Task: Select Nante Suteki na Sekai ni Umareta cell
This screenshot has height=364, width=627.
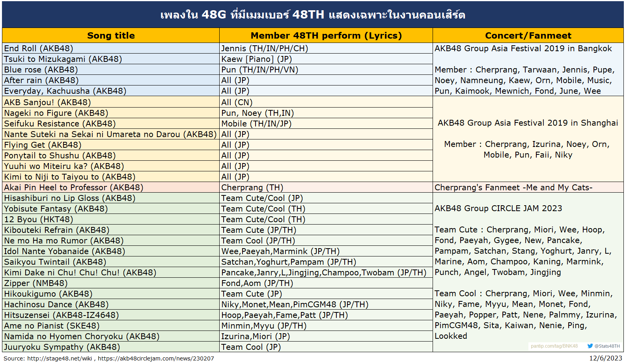Action: [111, 134]
